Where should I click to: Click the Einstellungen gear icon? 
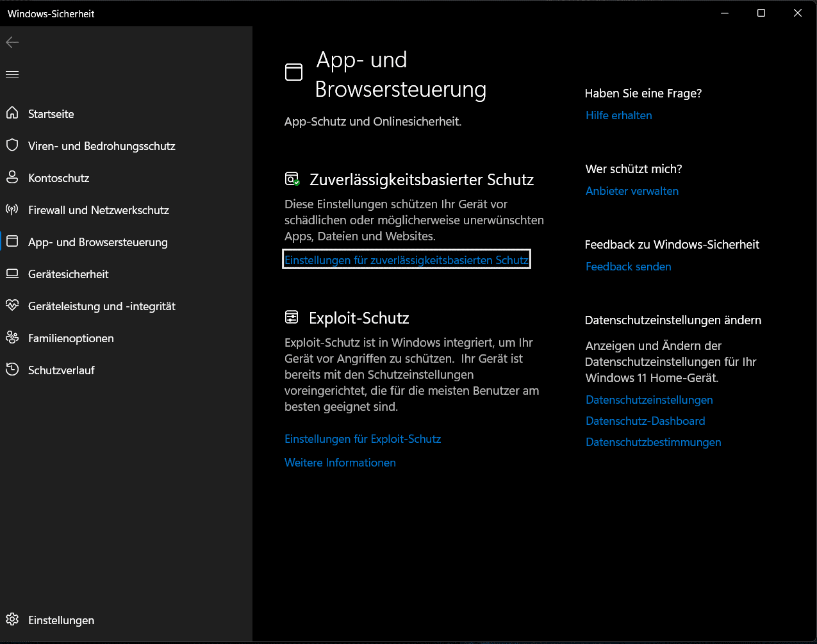click(12, 620)
